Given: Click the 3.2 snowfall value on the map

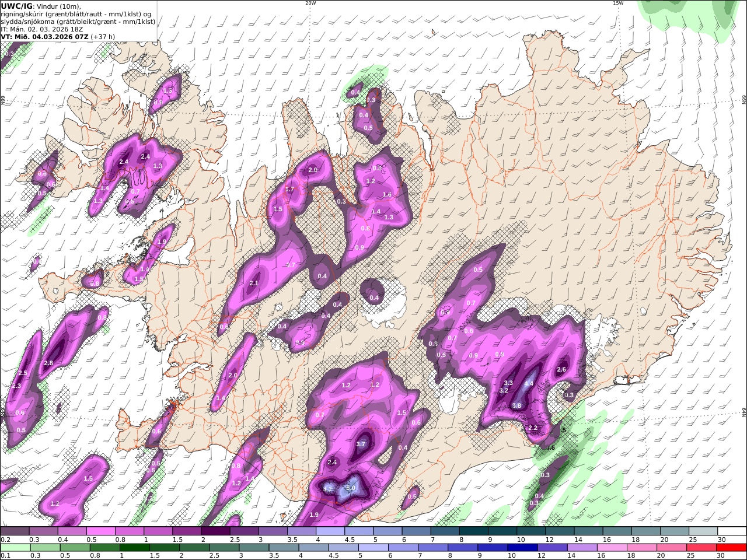Looking at the screenshot, I should 504,391.
